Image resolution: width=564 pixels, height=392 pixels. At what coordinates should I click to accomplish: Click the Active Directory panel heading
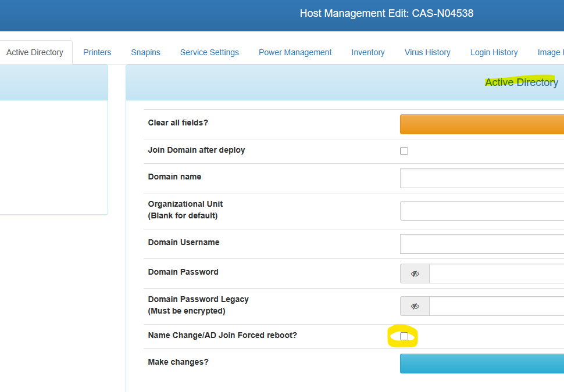(x=522, y=82)
